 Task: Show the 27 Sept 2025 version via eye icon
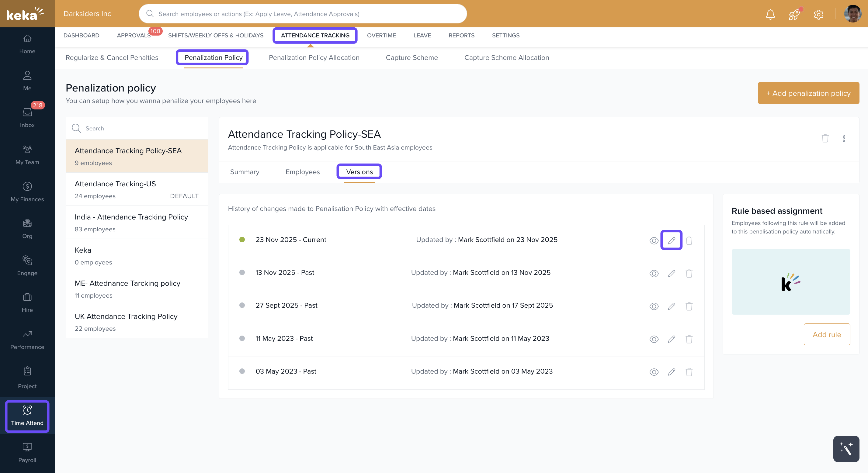[654, 306]
